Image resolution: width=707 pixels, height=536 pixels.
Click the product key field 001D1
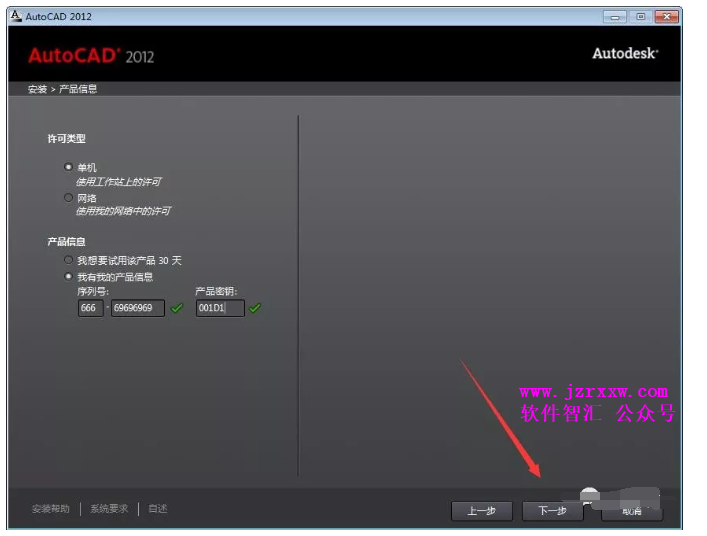click(x=220, y=308)
